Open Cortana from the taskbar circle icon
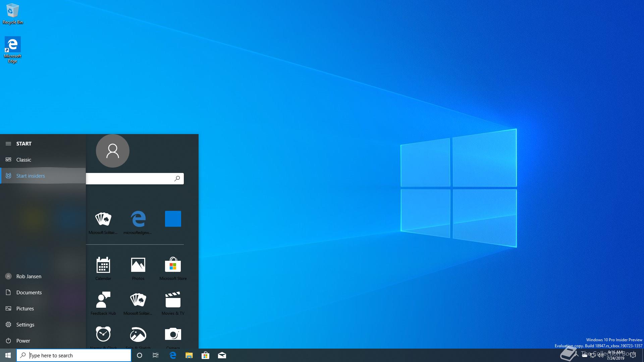Screen dimensions: 644x362 [x=140, y=355]
